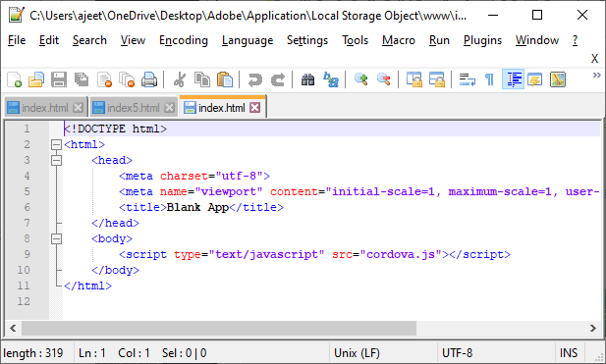Click Unix (LF) in the status bar
The height and width of the screenshot is (364, 606).
pyautogui.click(x=358, y=353)
